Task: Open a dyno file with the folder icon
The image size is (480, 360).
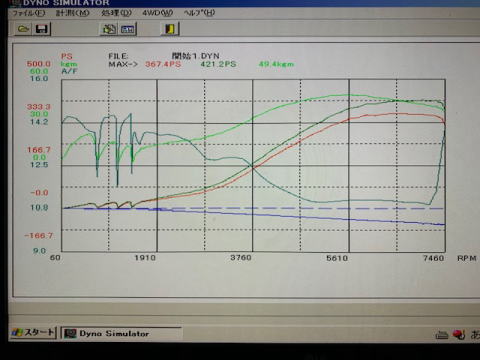Action: [x=23, y=29]
